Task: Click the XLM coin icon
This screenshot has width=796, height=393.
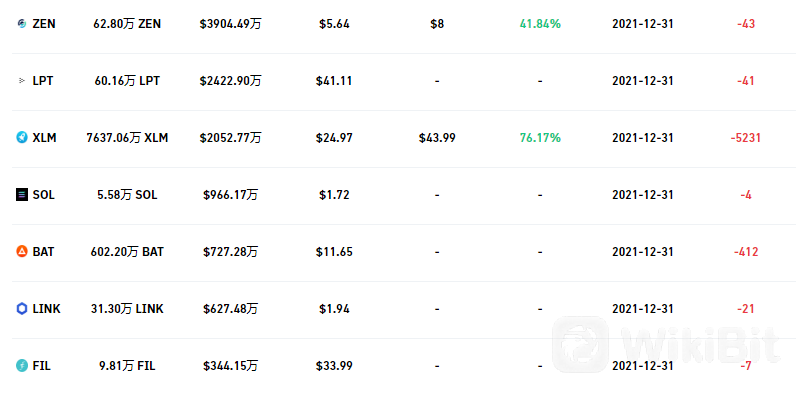Action: [21, 138]
